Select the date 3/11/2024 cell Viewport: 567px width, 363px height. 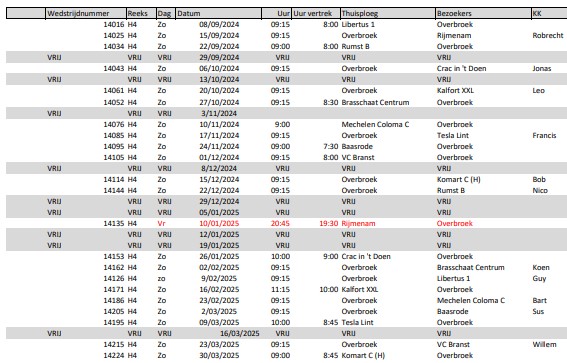coord(219,113)
